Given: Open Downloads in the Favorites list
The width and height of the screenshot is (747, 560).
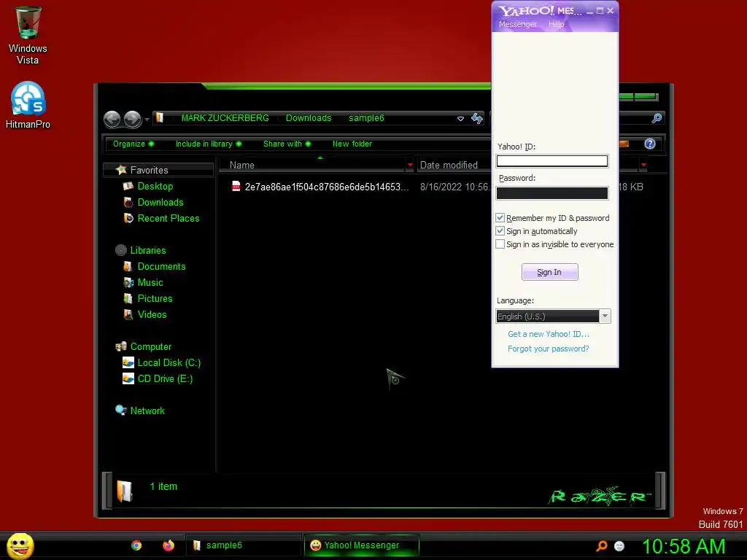Looking at the screenshot, I should (160, 202).
